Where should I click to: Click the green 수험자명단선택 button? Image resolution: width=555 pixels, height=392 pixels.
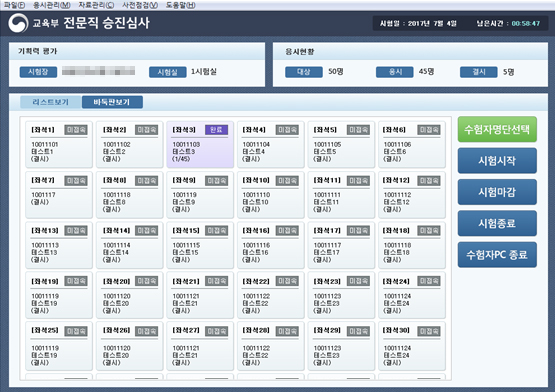497,130
